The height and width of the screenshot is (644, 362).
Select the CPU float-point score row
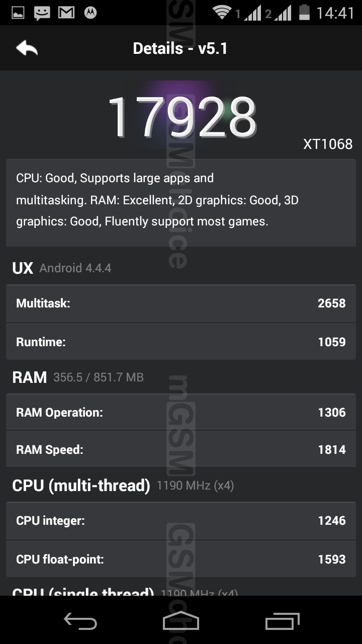click(181, 559)
